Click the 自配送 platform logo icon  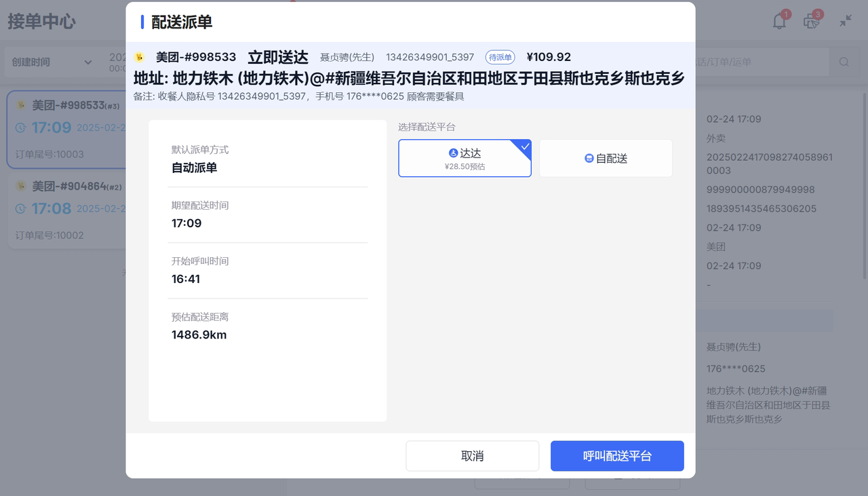(x=589, y=158)
